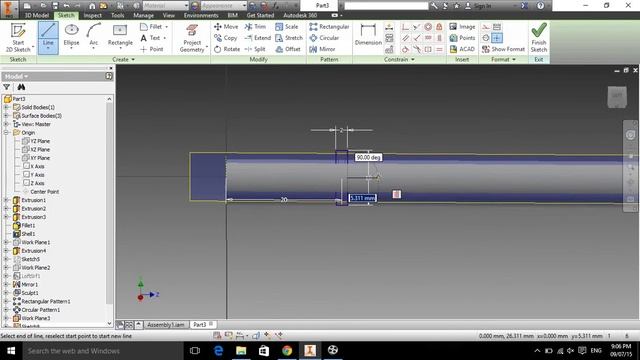Click Finish Sketch checkmark

pyautogui.click(x=539, y=37)
